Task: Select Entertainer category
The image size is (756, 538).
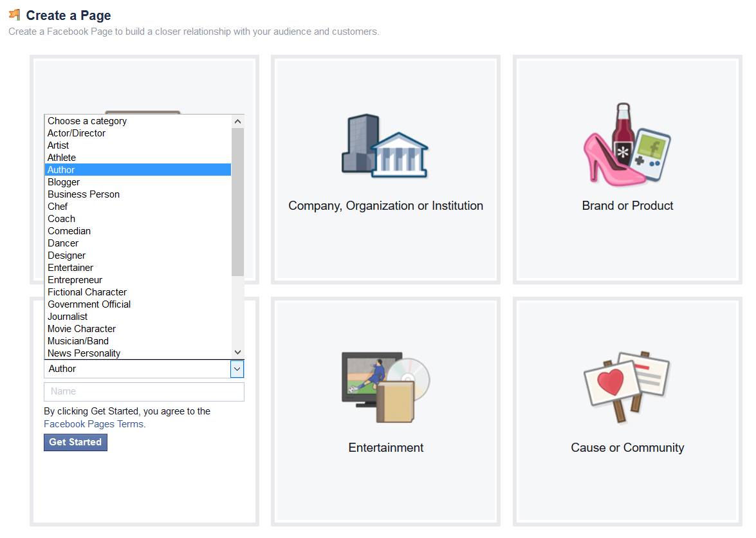Action: click(x=138, y=268)
